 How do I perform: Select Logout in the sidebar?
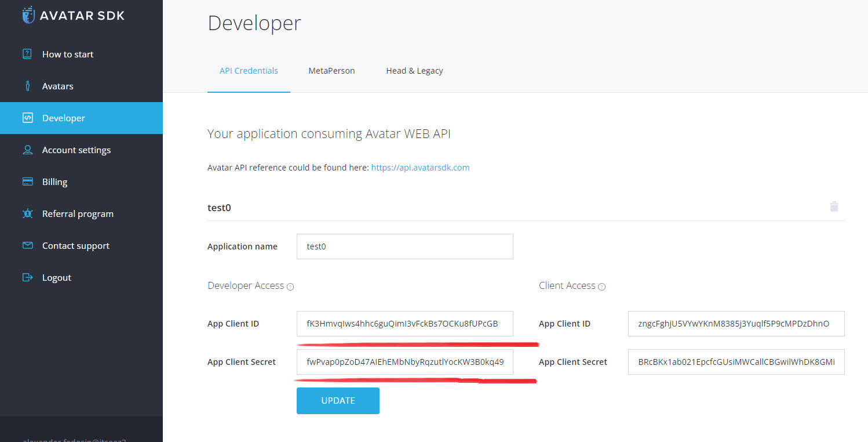81,277
